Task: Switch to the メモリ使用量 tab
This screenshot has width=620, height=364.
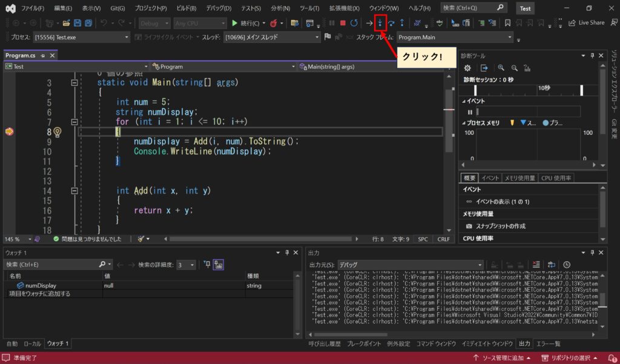Action: pyautogui.click(x=519, y=178)
